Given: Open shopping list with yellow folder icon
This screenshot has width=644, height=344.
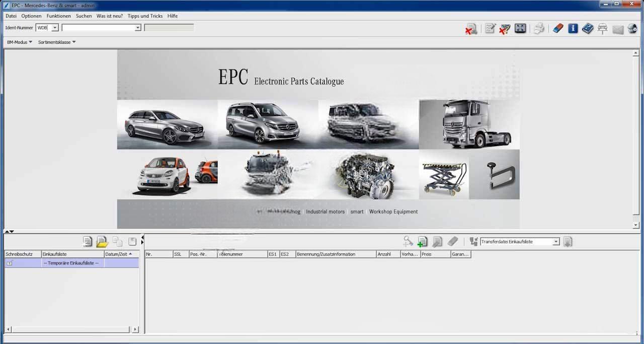Looking at the screenshot, I should click(102, 242).
